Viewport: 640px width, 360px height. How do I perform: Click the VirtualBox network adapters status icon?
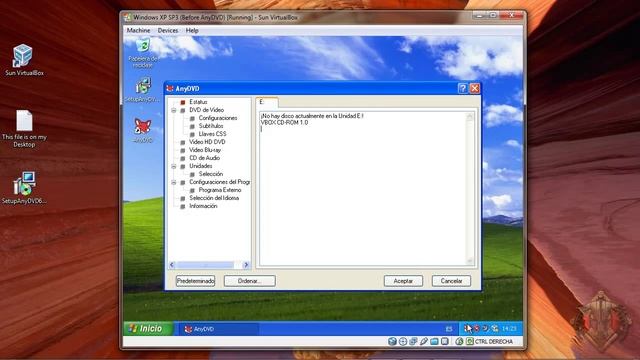point(413,341)
